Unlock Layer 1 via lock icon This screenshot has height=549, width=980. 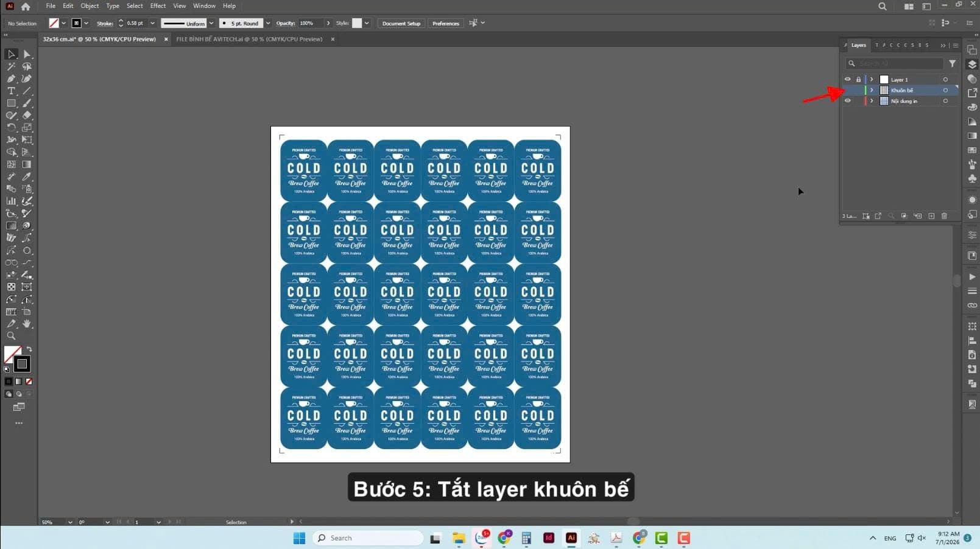coord(858,79)
